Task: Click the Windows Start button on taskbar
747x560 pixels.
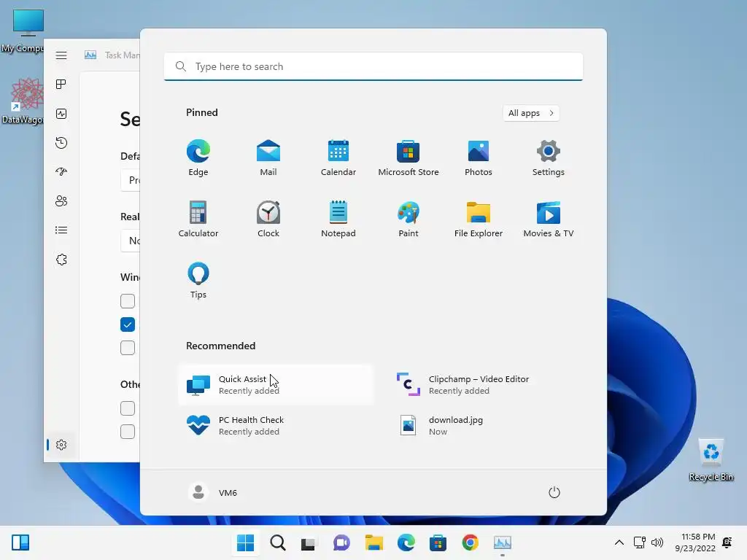Action: click(245, 542)
